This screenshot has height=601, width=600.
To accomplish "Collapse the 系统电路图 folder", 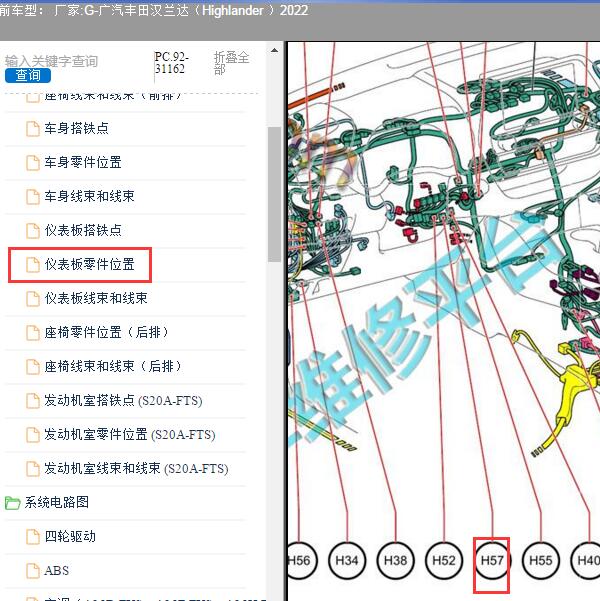I will tap(57, 502).
